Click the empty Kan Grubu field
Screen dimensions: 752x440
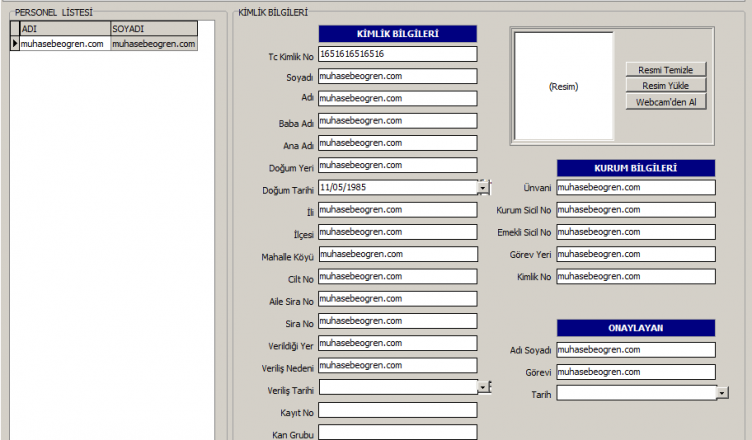pyautogui.click(x=398, y=432)
